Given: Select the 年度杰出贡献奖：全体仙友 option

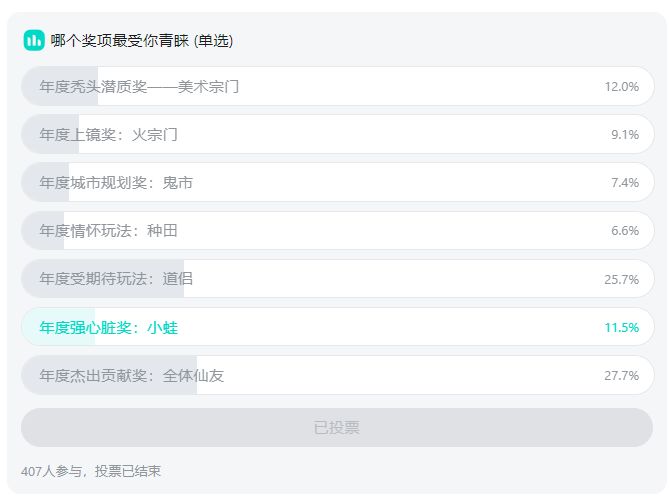Looking at the screenshot, I should coord(131,375).
